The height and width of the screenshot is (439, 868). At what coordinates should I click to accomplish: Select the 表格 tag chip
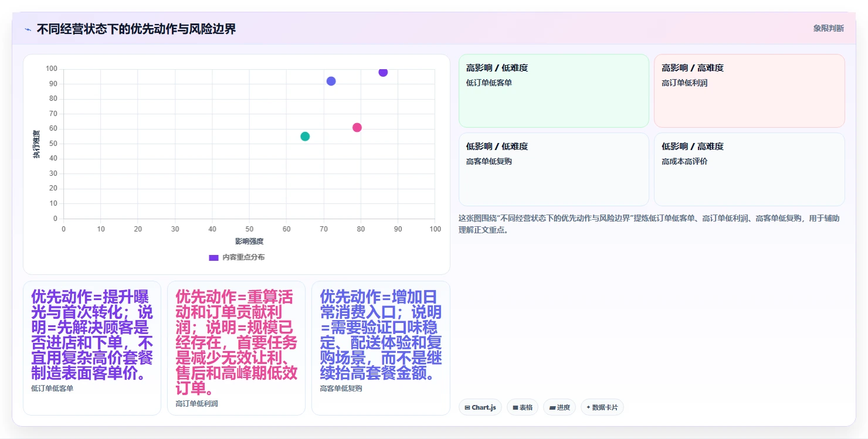[523, 407]
